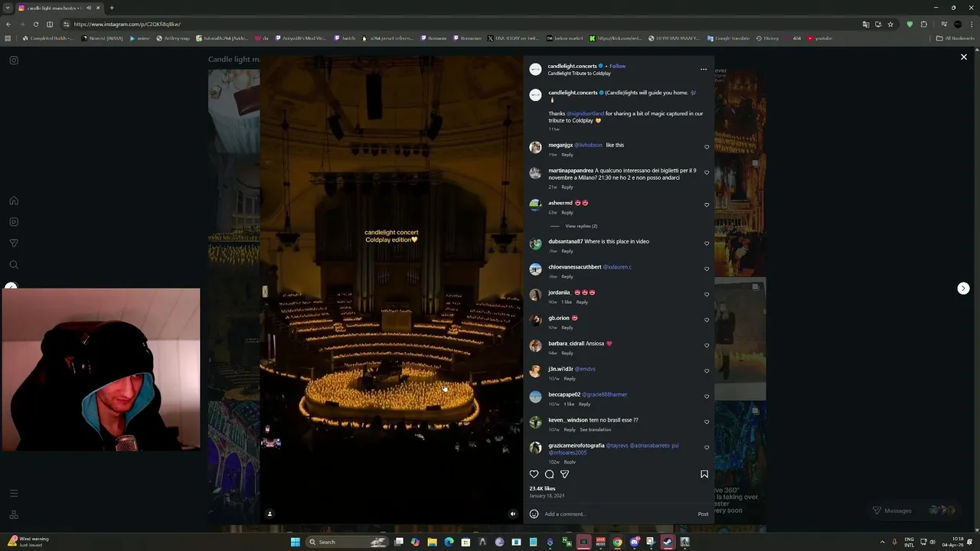
Task: Like the Instagram post with heart icon
Action: pyautogui.click(x=534, y=474)
